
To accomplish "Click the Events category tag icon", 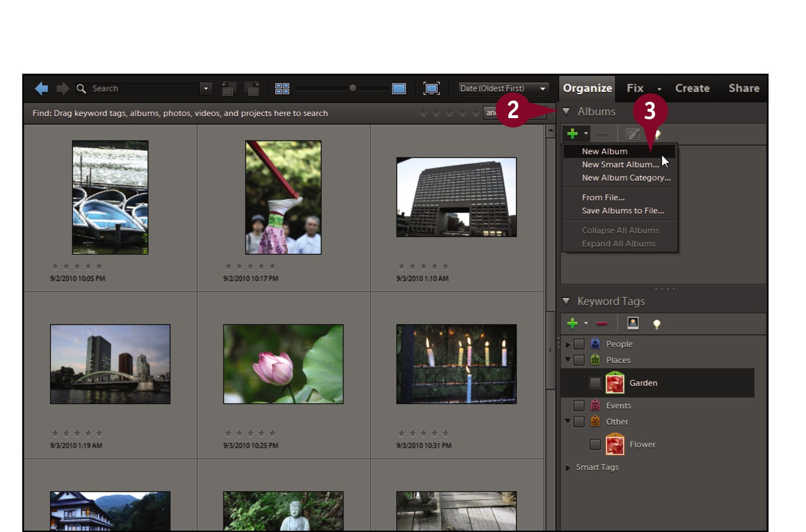I will coord(595,405).
